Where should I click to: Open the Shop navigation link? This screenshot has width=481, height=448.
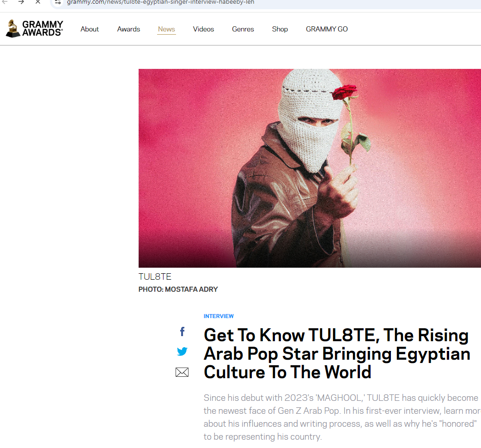(280, 29)
